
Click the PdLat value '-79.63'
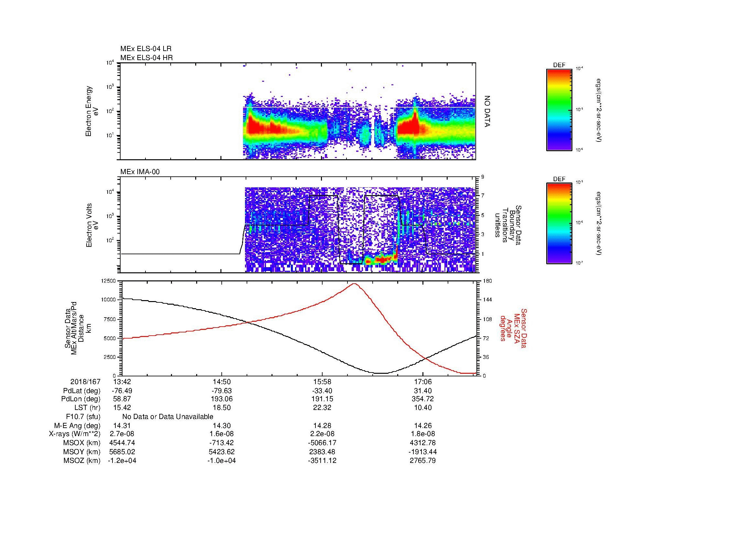point(222,391)
